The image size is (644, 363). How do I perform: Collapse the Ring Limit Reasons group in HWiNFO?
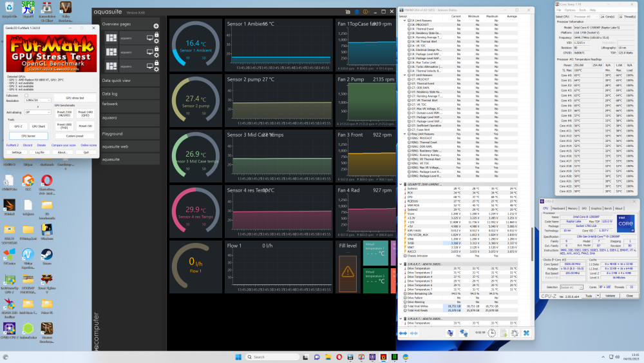(x=404, y=134)
